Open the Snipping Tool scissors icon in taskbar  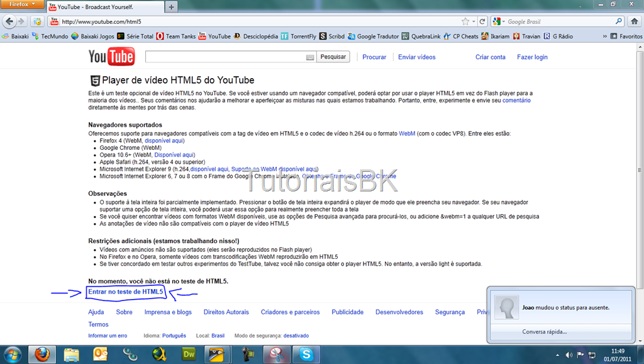click(x=277, y=355)
